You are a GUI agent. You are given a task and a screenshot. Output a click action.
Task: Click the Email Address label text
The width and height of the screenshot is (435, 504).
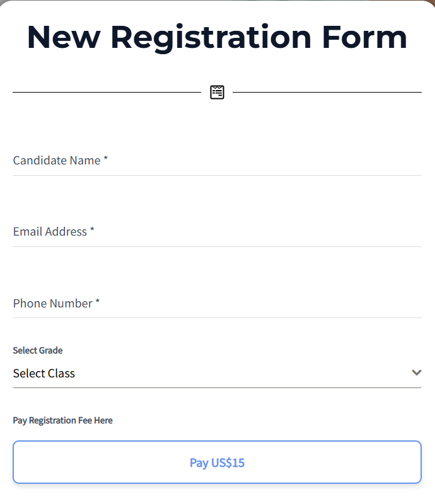point(50,232)
